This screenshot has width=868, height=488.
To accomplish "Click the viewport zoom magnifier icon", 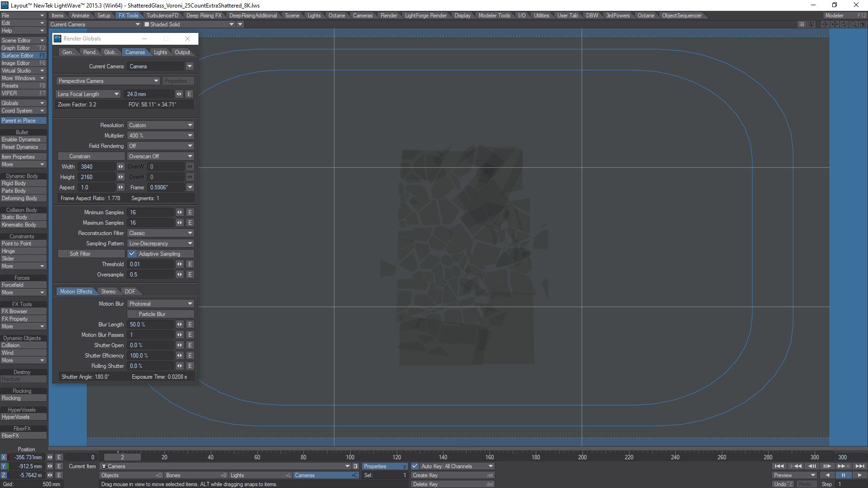I will [x=853, y=24].
